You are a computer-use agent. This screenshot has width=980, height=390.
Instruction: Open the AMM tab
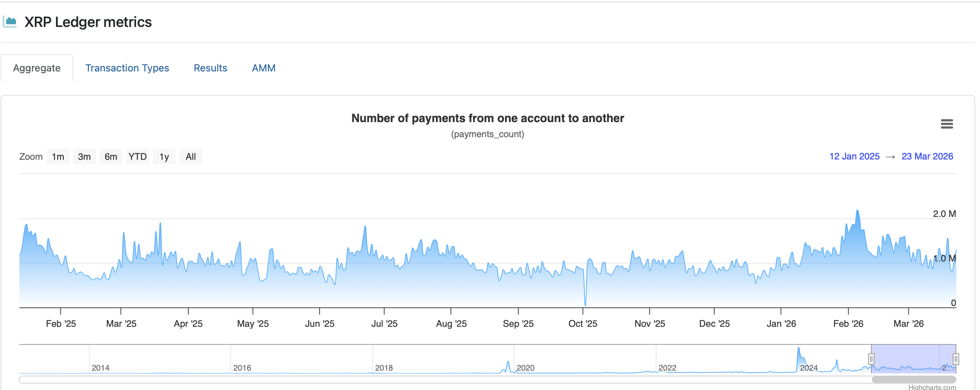coord(264,68)
